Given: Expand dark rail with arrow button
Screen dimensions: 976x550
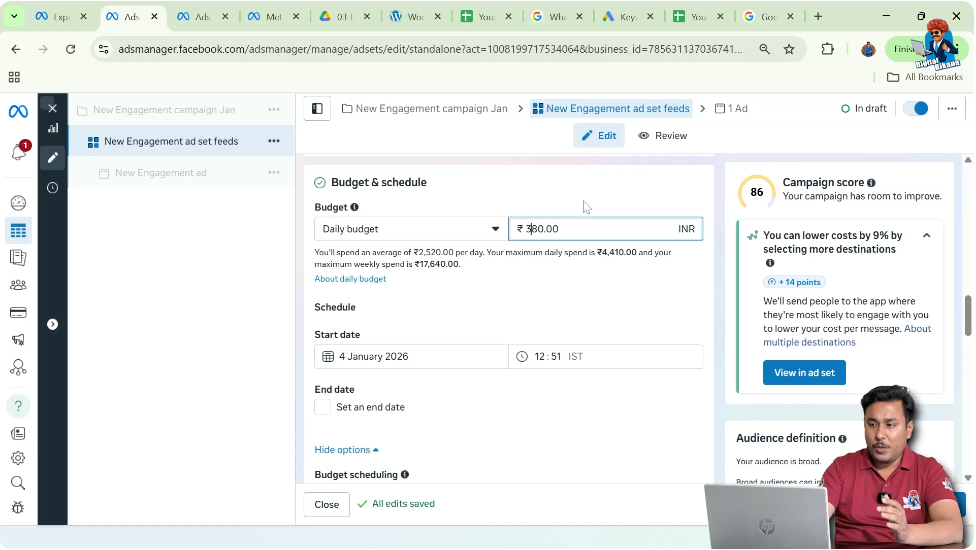Looking at the screenshot, I should tap(52, 324).
